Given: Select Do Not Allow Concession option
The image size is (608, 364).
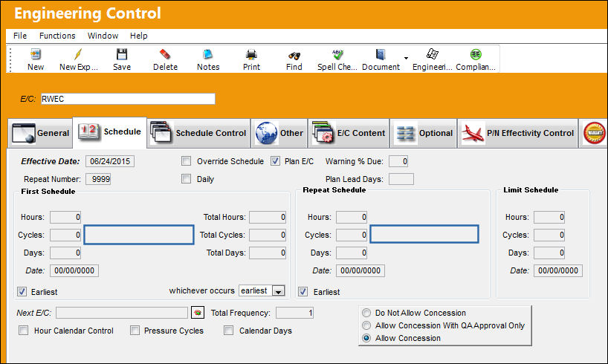Looking at the screenshot, I should [366, 313].
